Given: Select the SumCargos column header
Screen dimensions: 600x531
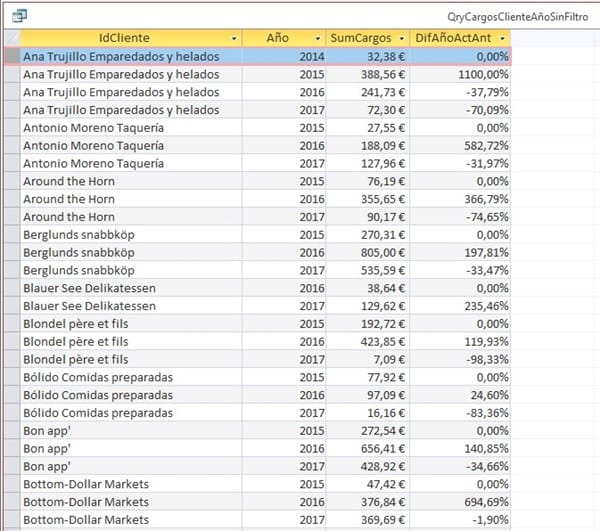Looking at the screenshot, I should pyautogui.click(x=361, y=38).
